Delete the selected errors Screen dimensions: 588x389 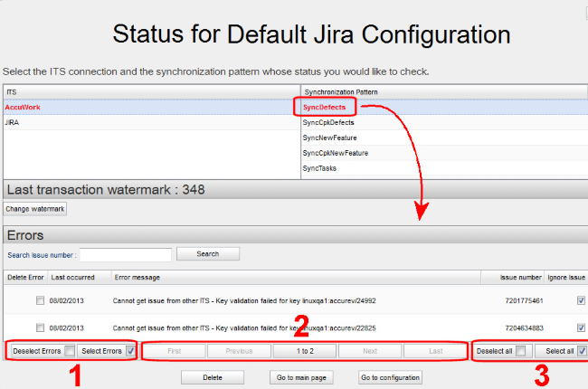(213, 376)
